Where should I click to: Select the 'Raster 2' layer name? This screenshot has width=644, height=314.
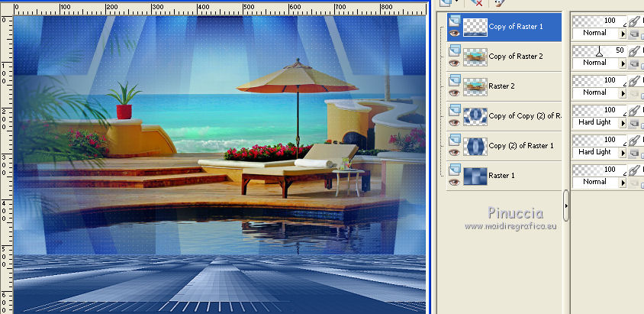(501, 86)
